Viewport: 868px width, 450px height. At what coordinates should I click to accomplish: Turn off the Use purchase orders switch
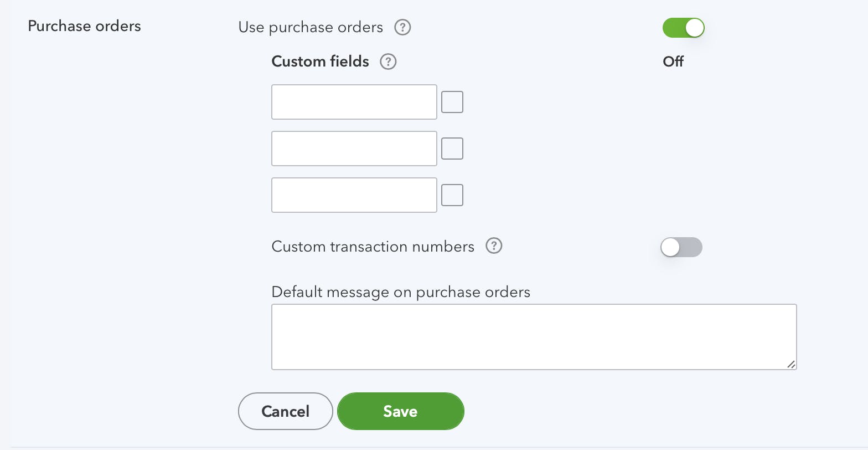pyautogui.click(x=683, y=27)
